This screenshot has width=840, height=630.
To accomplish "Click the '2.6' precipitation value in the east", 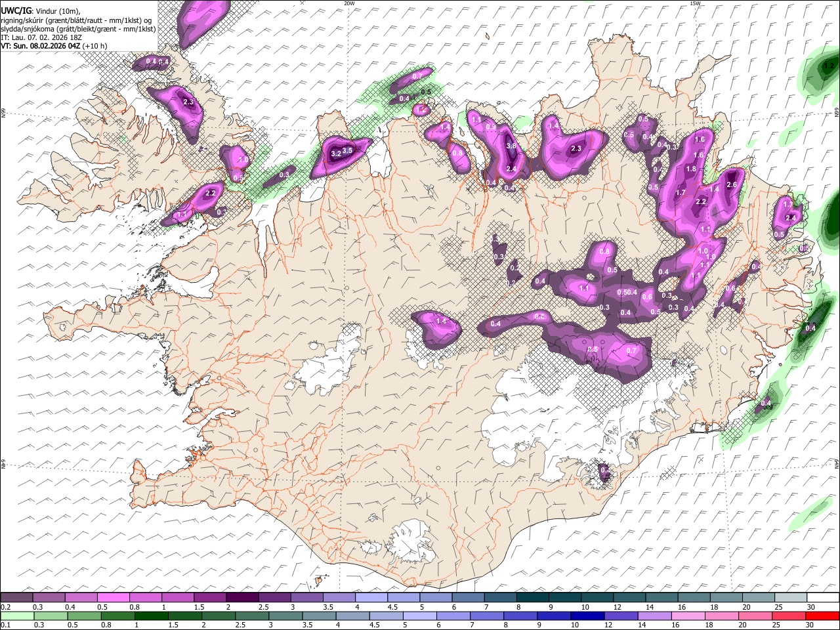I will click(732, 185).
